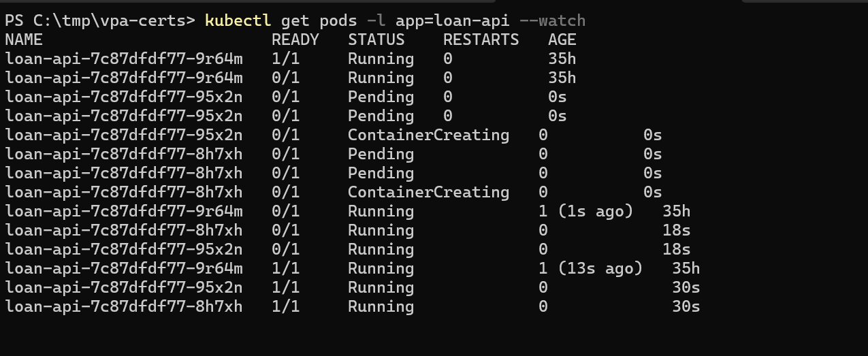Click the PS C:\tmp\vpa-certs prompt path
This screenshot has width=868, height=356.
click(99, 21)
